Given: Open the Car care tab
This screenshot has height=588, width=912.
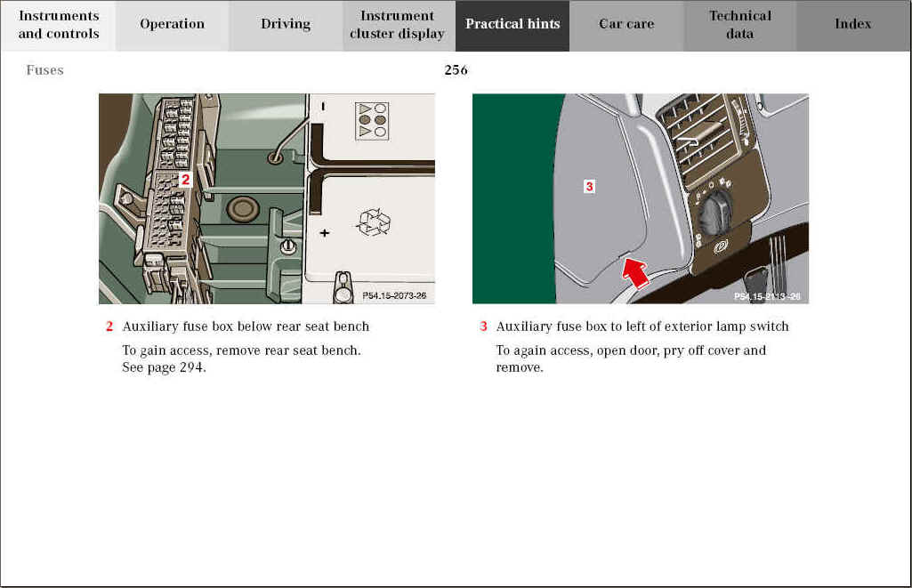Looking at the screenshot, I should (626, 25).
